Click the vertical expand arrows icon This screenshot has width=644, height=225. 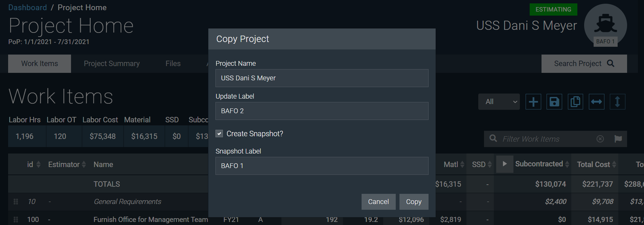[x=617, y=102]
